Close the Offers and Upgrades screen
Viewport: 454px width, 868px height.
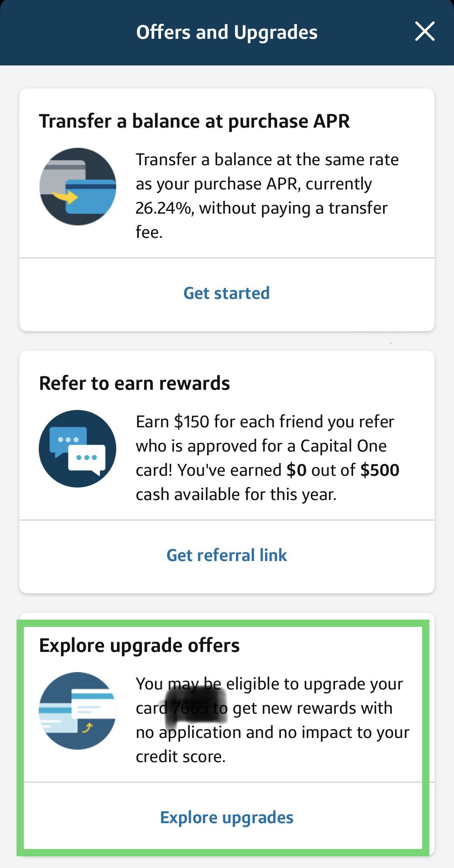pyautogui.click(x=425, y=32)
